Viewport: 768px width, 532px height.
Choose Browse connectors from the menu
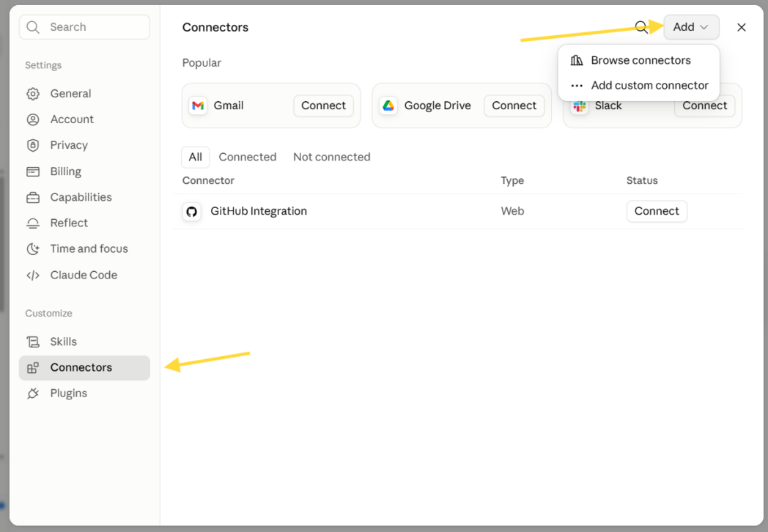pos(638,60)
